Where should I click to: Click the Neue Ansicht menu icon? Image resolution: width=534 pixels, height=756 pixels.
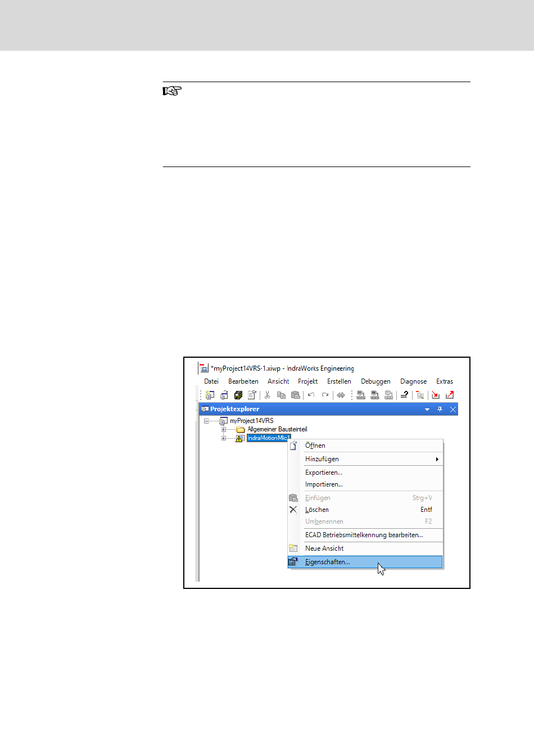pyautogui.click(x=293, y=548)
